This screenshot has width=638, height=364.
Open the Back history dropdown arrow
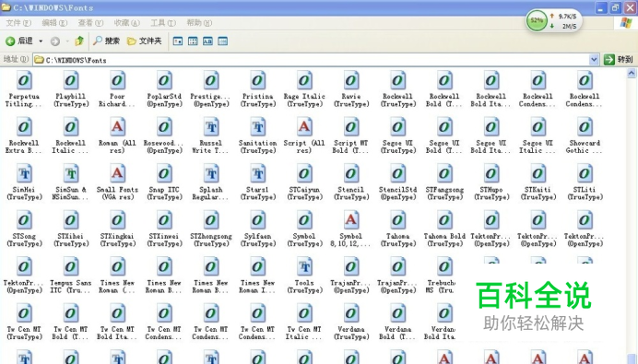[41, 41]
